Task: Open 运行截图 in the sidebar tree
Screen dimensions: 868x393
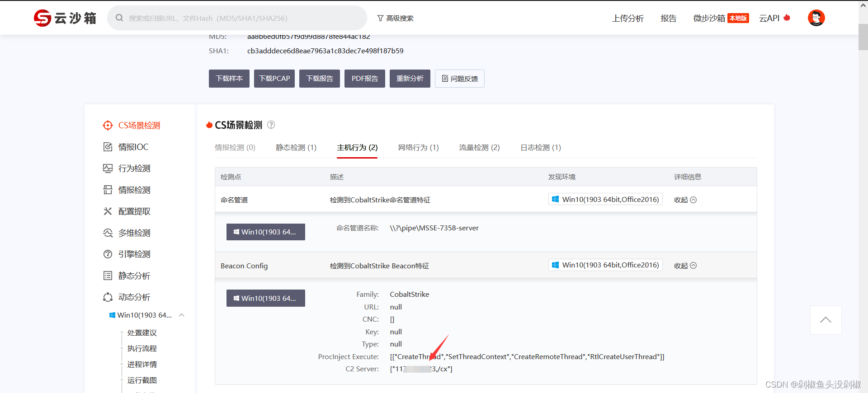Action: pos(142,380)
